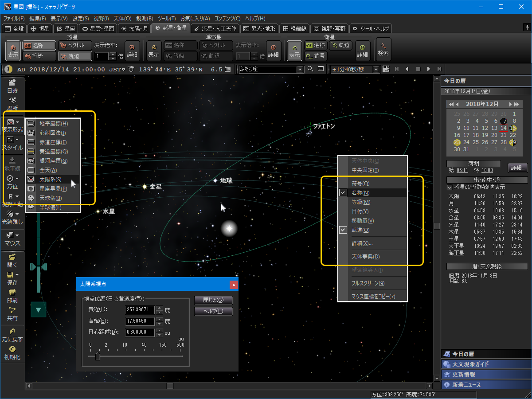Screen dimensions: 532x399
Task: Go to previous month in calendar
Action: (x=458, y=104)
